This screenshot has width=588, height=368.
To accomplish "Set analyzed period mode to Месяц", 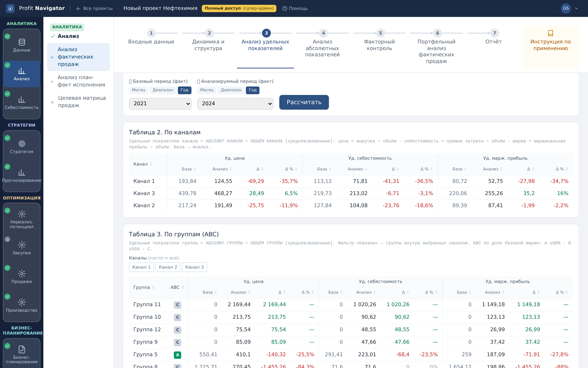I will (x=207, y=90).
